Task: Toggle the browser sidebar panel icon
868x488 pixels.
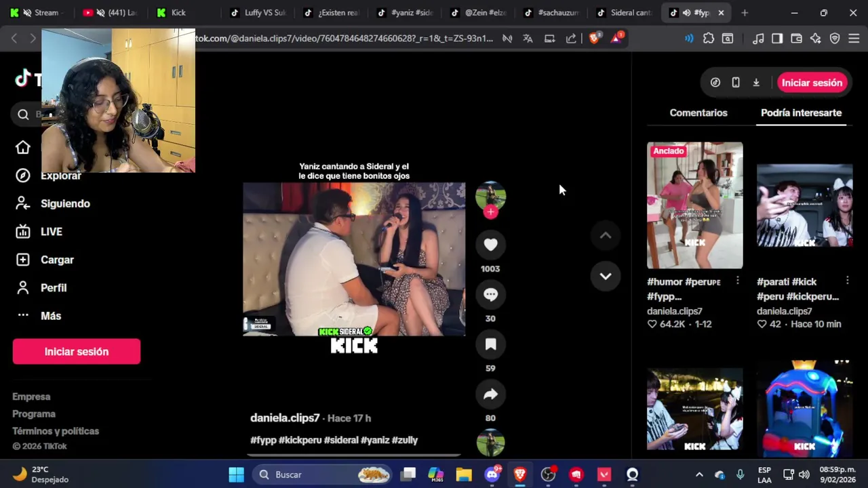Action: tap(777, 39)
